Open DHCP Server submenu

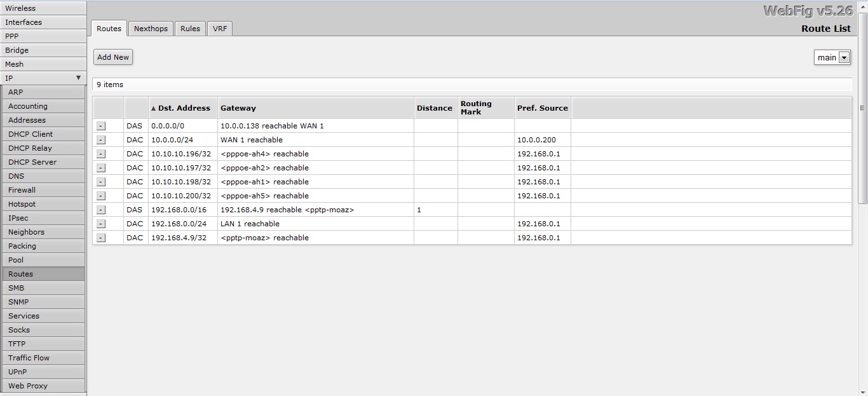click(43, 162)
